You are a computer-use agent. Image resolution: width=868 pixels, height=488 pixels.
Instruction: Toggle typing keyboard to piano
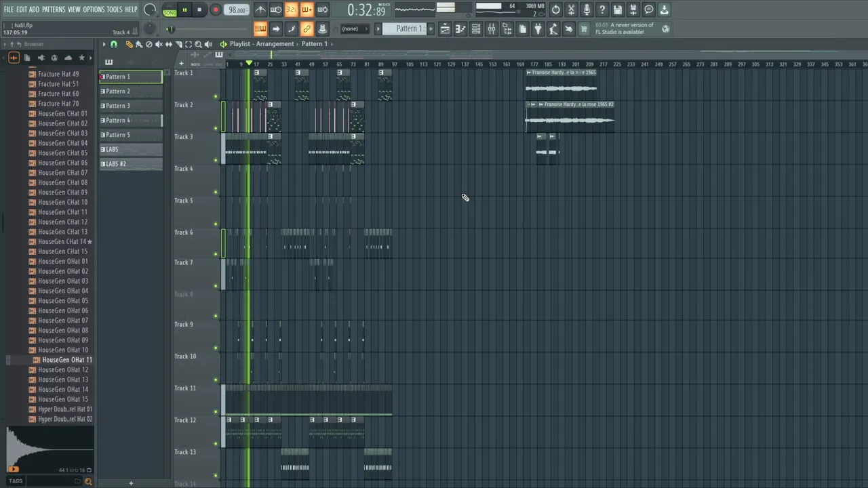pos(260,28)
